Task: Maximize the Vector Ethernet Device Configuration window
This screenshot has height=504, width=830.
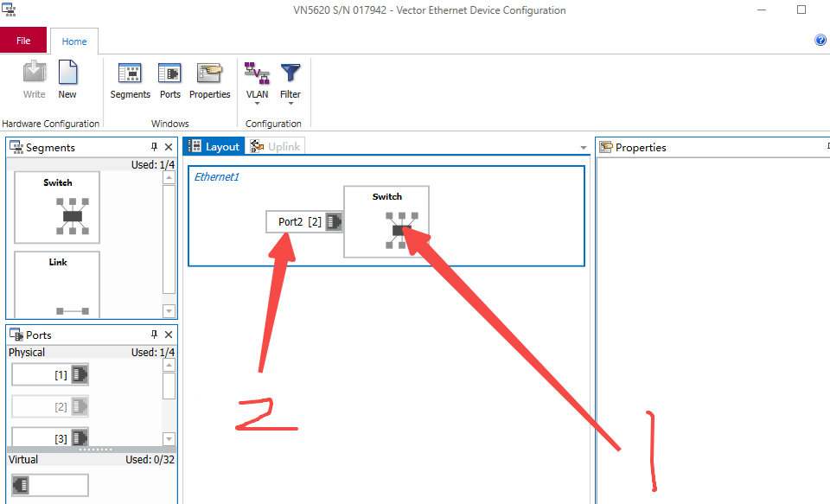Action: (801, 10)
